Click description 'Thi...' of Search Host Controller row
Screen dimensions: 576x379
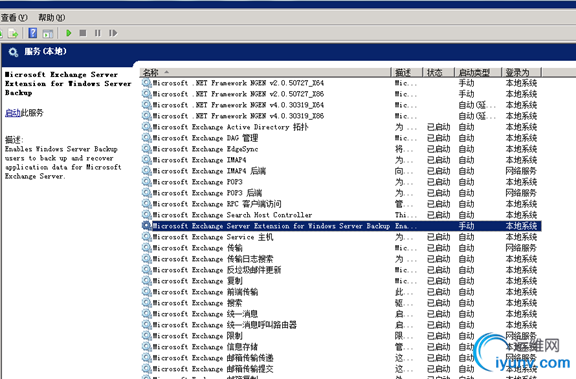[x=406, y=215]
